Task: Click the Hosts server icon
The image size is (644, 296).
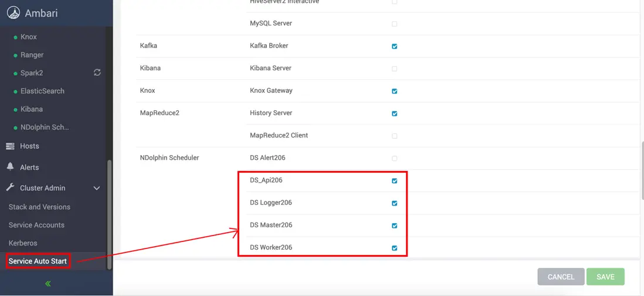Action: (x=10, y=146)
